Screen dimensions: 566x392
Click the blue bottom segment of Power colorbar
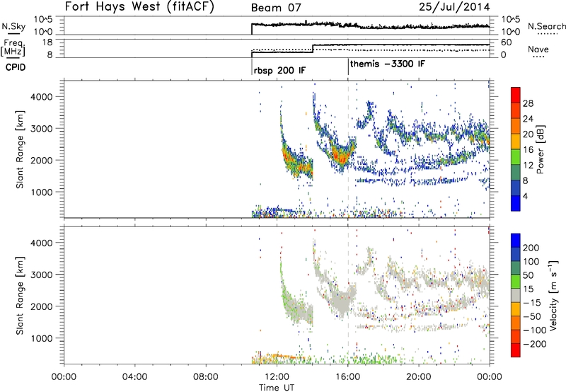point(516,203)
